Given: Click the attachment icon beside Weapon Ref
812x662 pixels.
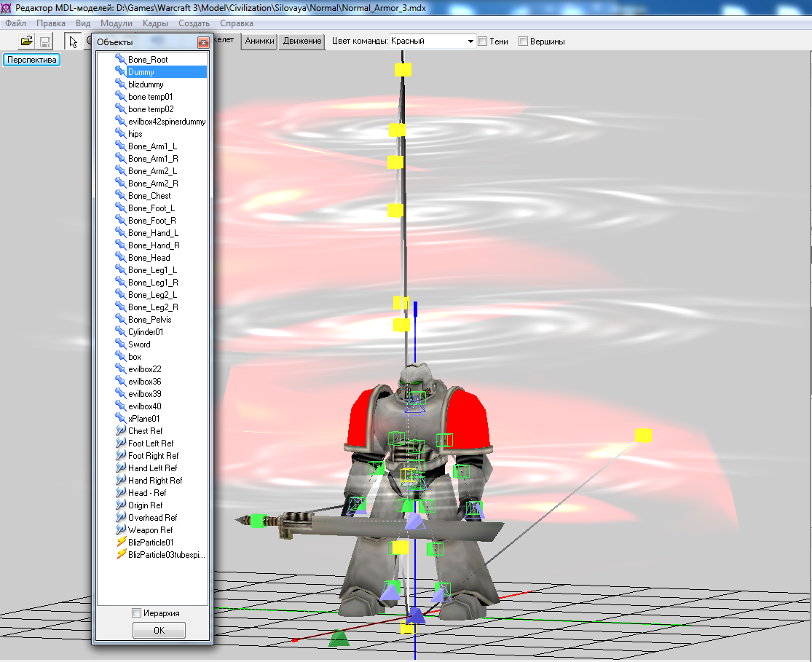Looking at the screenshot, I should [x=121, y=529].
